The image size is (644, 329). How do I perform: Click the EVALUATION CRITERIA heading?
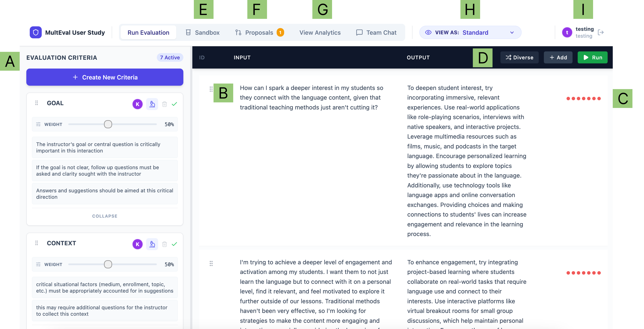point(62,58)
